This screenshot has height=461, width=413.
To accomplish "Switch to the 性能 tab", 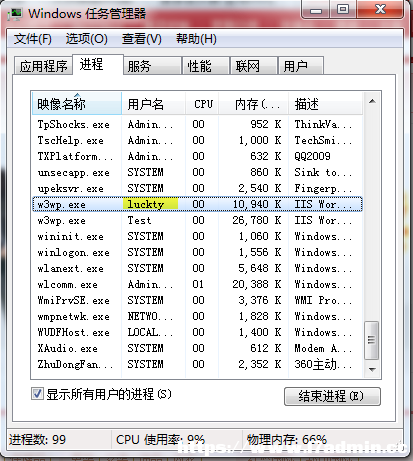I will (x=206, y=66).
